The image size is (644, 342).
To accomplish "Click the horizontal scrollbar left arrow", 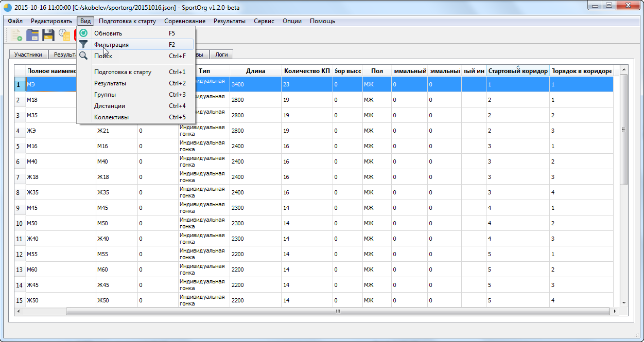I will [x=19, y=311].
